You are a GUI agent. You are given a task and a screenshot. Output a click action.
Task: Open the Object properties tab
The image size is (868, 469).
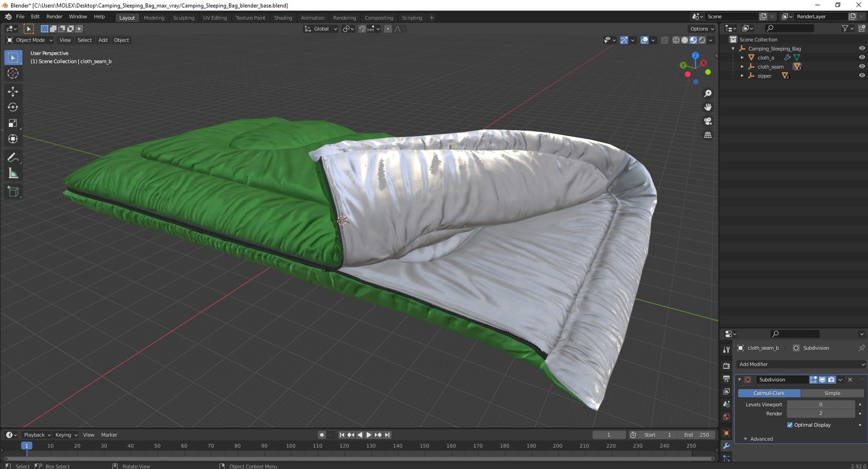click(726, 433)
